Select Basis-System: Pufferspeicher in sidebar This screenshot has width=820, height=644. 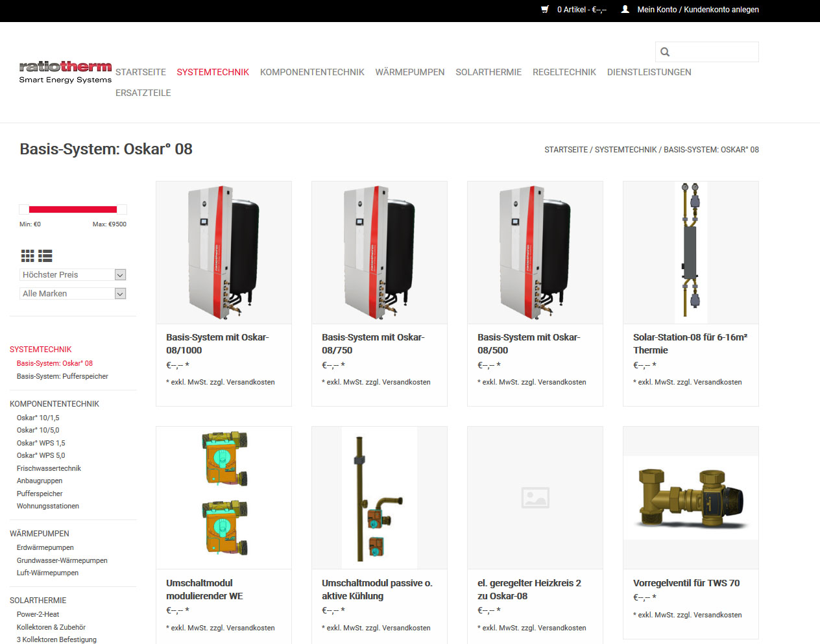[62, 376]
